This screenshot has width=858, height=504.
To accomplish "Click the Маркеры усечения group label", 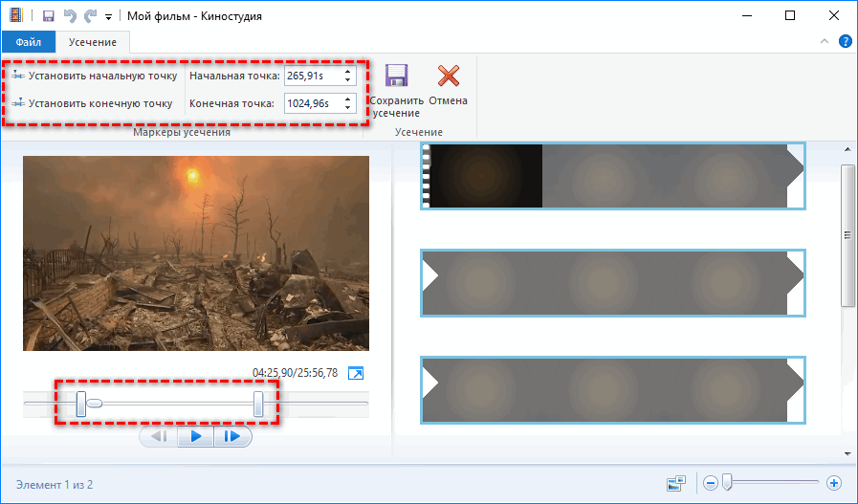I will pyautogui.click(x=182, y=132).
